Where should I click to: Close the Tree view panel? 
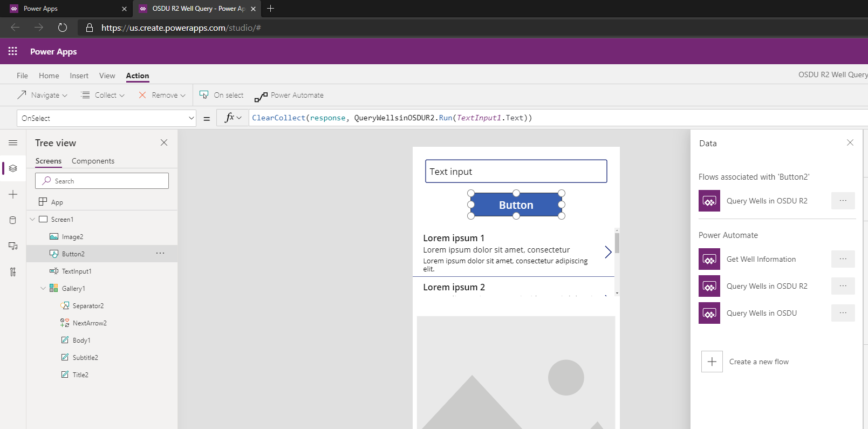point(164,142)
